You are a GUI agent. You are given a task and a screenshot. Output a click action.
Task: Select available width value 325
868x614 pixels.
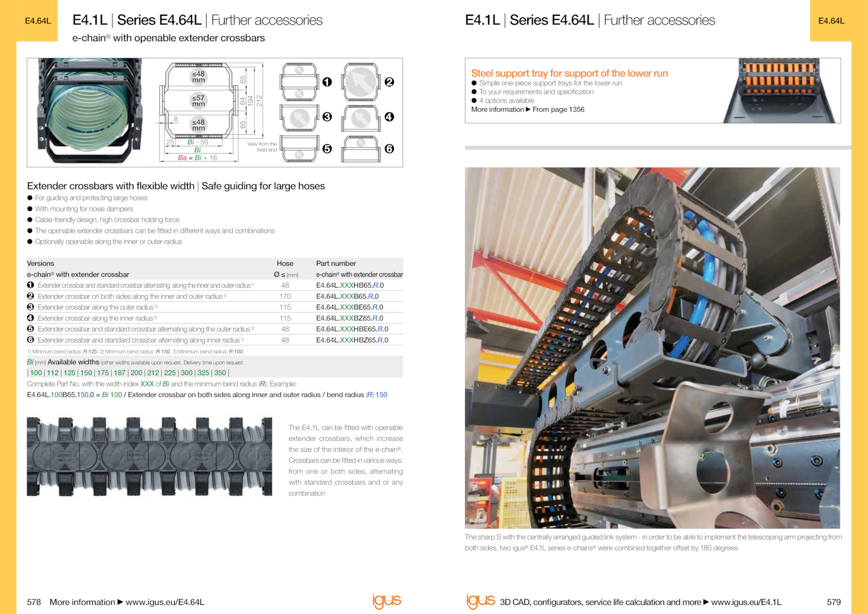(x=203, y=373)
